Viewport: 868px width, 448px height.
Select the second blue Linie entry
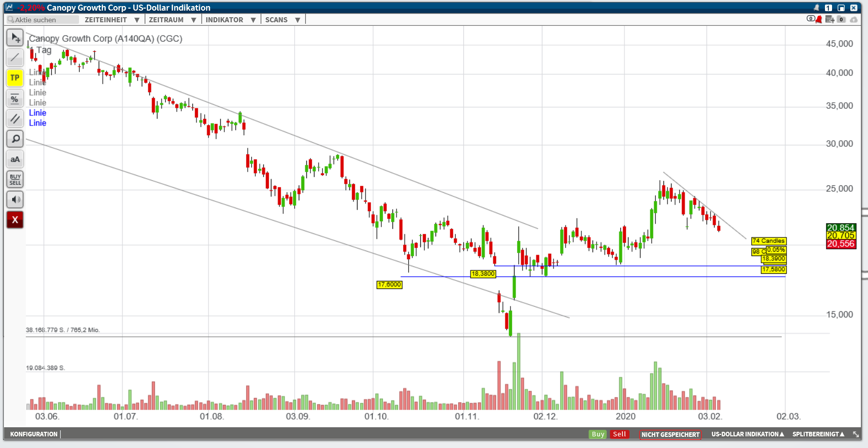tap(37, 123)
